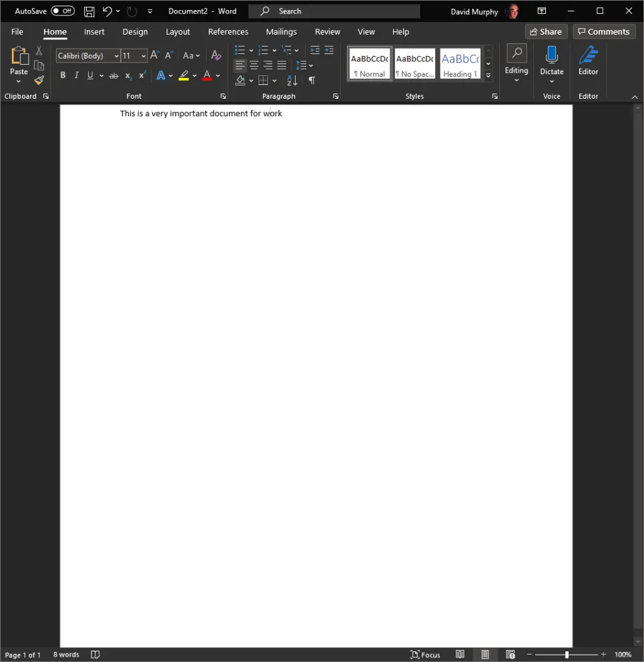The height and width of the screenshot is (662, 644).
Task: Apply the Normal style
Action: coord(370,63)
